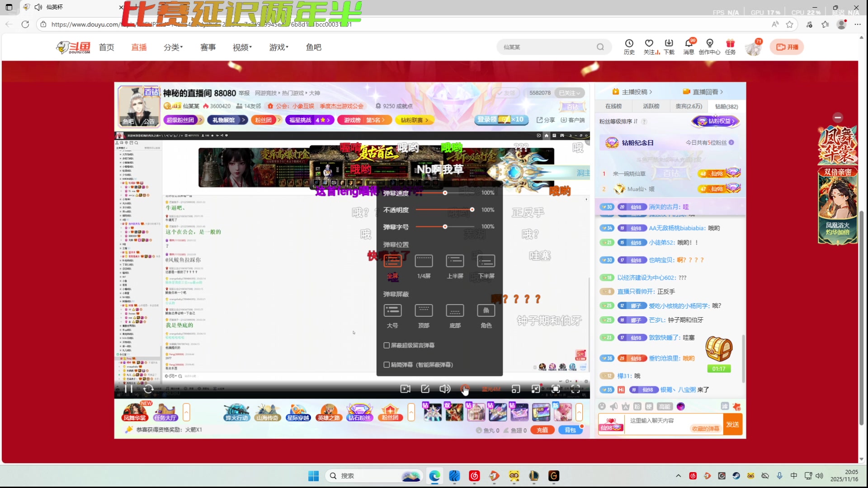
Task: Open the emoji picker in the chat box
Action: click(x=602, y=406)
